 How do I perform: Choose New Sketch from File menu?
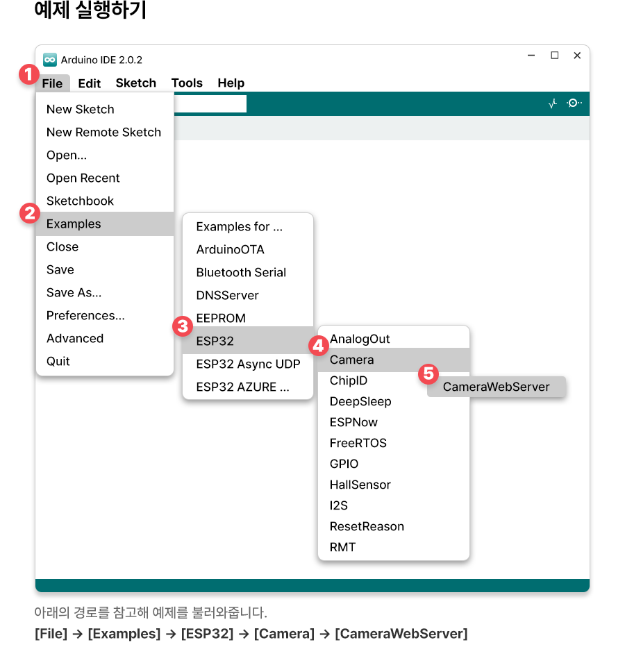(80, 109)
